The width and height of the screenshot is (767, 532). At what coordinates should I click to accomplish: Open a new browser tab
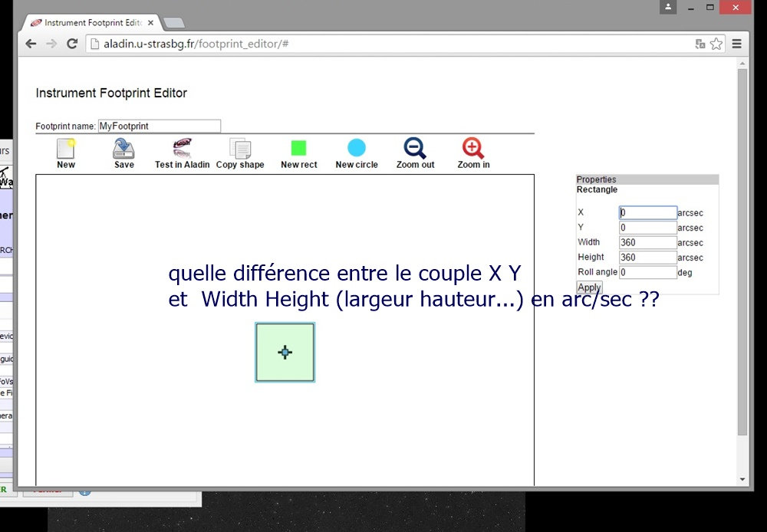173,23
